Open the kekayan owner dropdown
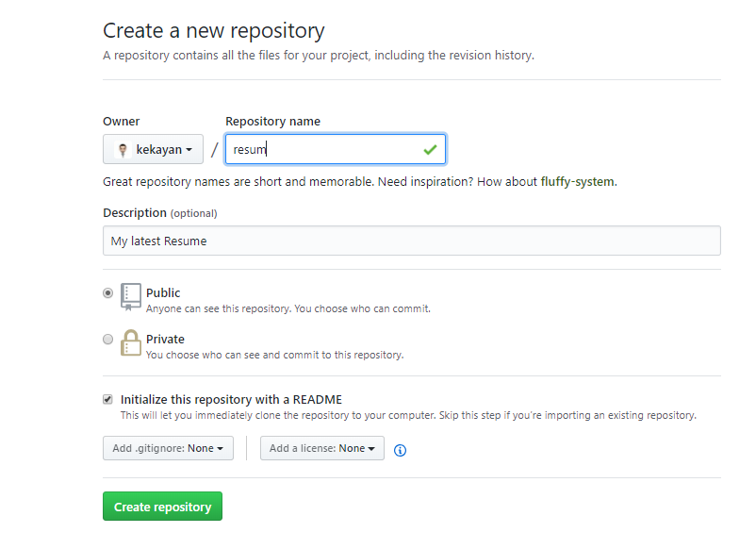The image size is (756, 549). pos(153,149)
